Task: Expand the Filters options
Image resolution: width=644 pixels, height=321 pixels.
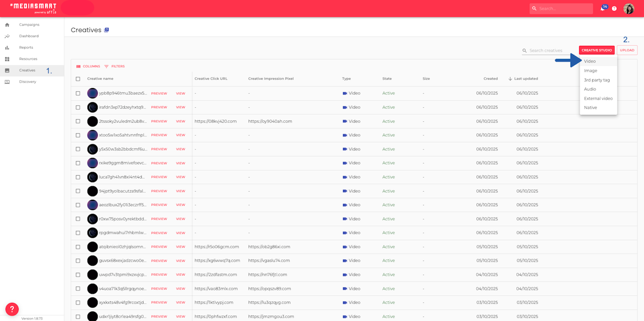Action: [x=115, y=66]
